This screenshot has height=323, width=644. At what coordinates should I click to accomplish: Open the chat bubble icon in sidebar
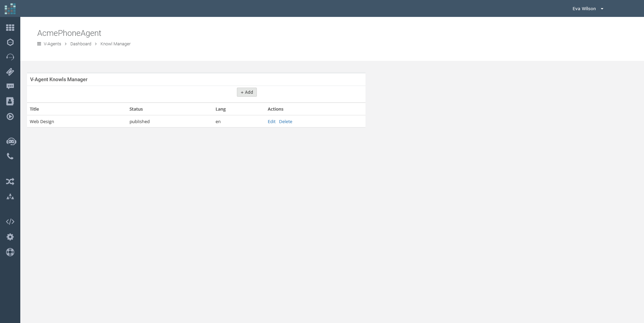click(10, 87)
